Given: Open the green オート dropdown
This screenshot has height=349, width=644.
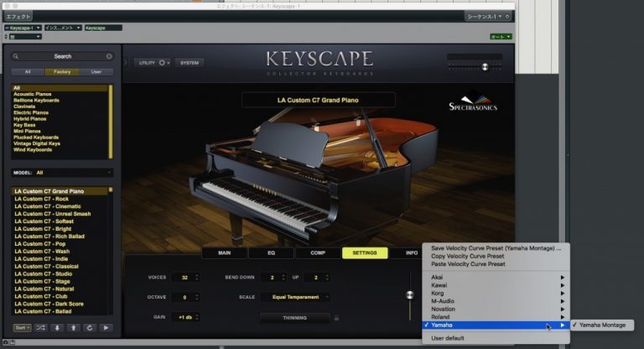Looking at the screenshot, I should (x=501, y=37).
